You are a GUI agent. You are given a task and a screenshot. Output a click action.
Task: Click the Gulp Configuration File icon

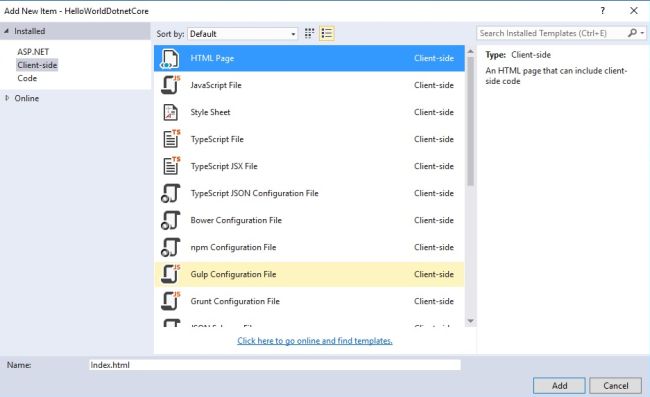[x=171, y=274]
